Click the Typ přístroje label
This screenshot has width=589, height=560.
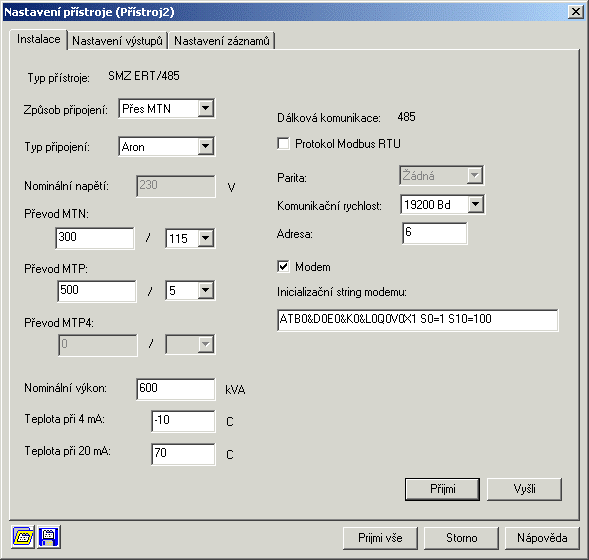[x=59, y=78]
